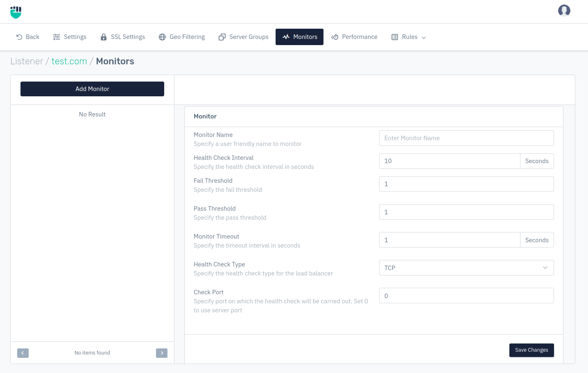Click the Monitor Timeout input field
588x373 pixels.
[x=450, y=240]
